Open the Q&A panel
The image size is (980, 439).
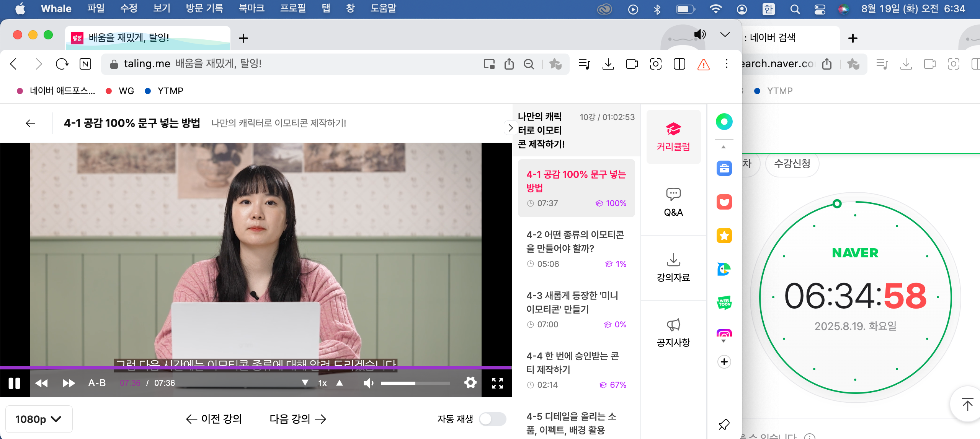[x=673, y=202]
